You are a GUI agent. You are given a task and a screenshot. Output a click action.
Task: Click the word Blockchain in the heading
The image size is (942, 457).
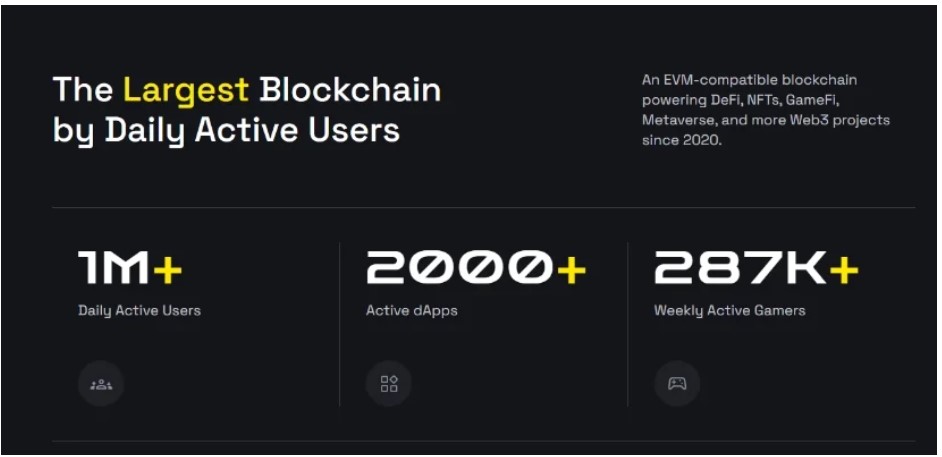point(350,89)
